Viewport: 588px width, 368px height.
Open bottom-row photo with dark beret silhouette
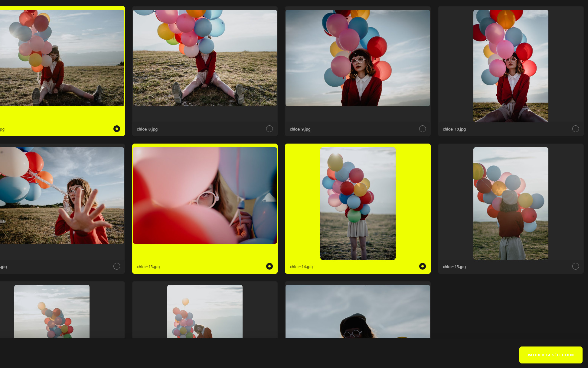click(358, 311)
